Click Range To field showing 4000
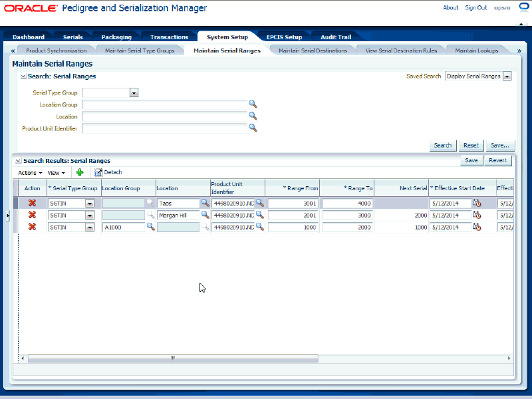This screenshot has height=399, width=532. coord(348,203)
